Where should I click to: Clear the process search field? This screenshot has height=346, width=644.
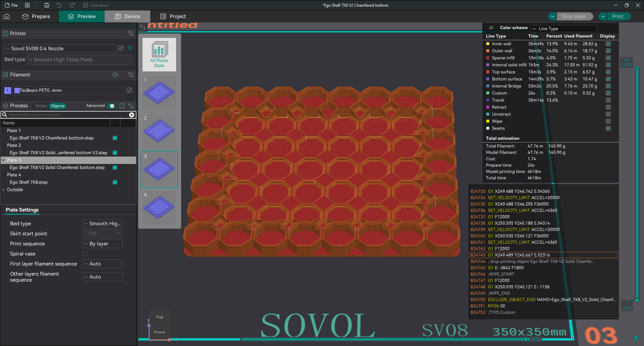click(132, 115)
